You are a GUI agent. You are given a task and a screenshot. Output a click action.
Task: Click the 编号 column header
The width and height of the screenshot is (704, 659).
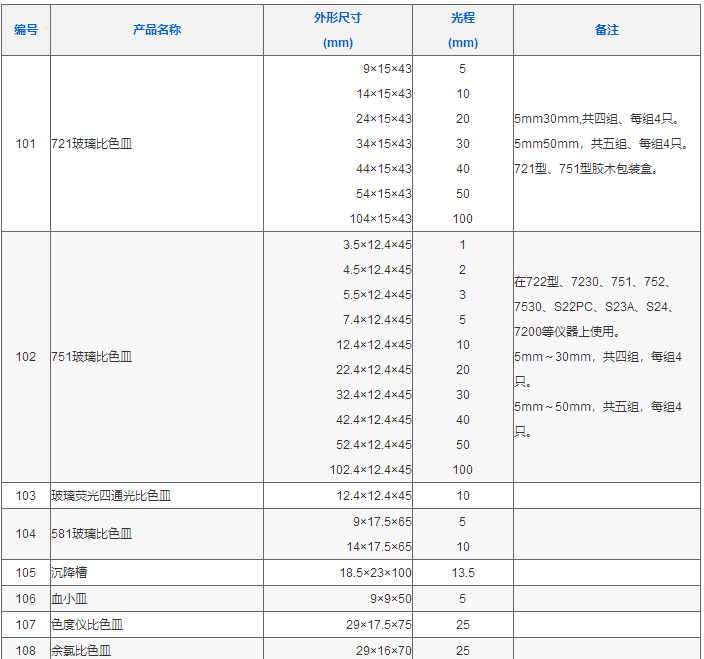pyautogui.click(x=26, y=29)
